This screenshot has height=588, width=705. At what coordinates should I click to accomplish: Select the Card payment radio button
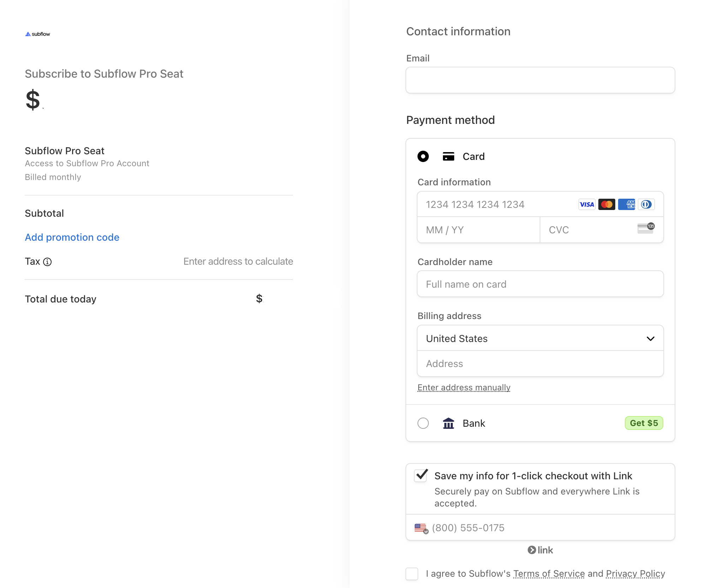pyautogui.click(x=423, y=156)
